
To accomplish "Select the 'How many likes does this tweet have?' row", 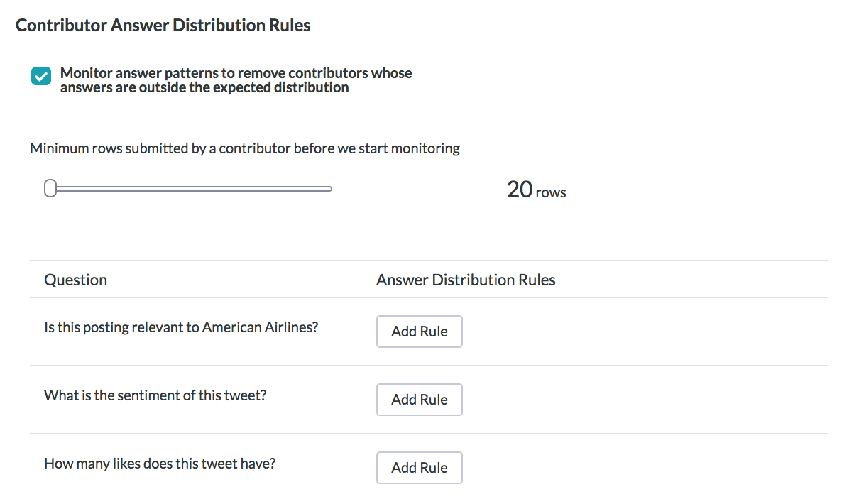I will (429, 468).
